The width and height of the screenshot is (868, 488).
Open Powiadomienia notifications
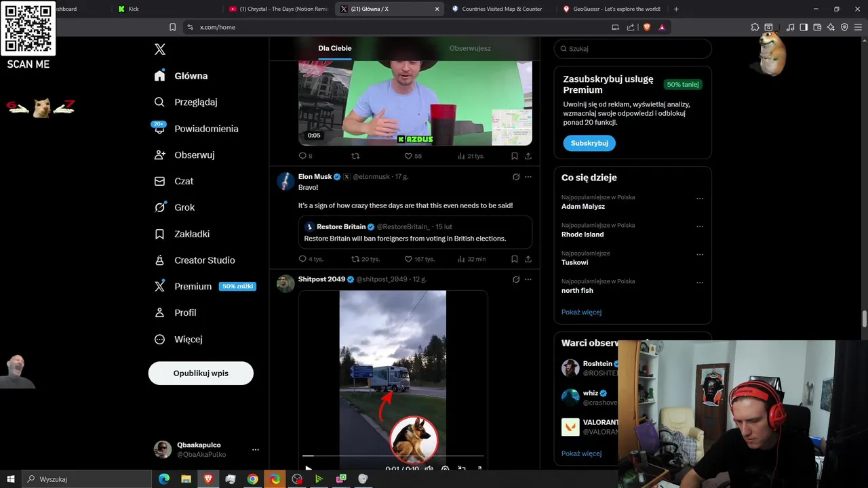tap(196, 129)
